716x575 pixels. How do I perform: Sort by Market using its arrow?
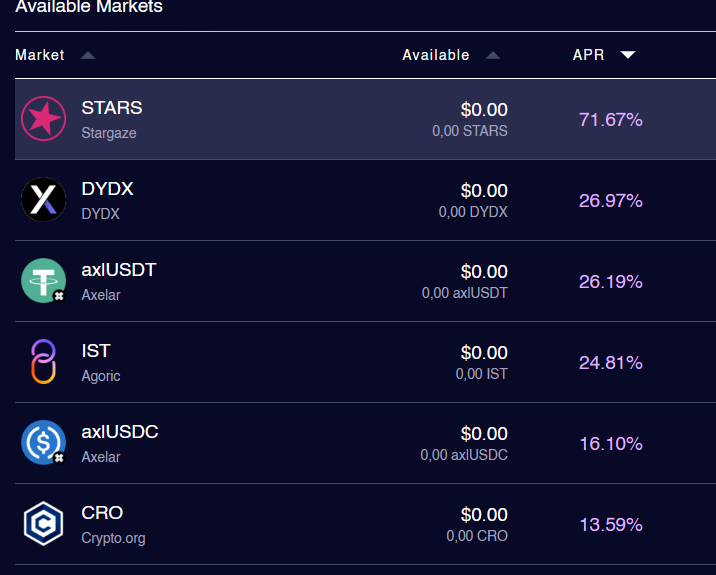88,55
